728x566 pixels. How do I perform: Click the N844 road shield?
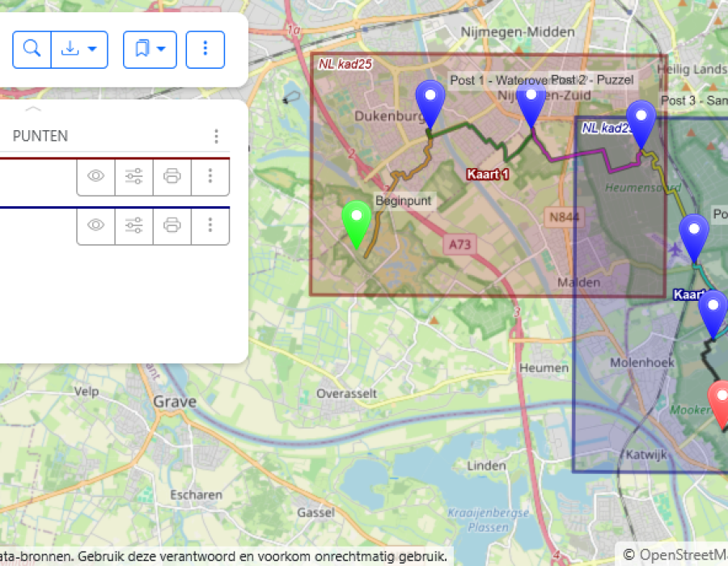coord(564,218)
